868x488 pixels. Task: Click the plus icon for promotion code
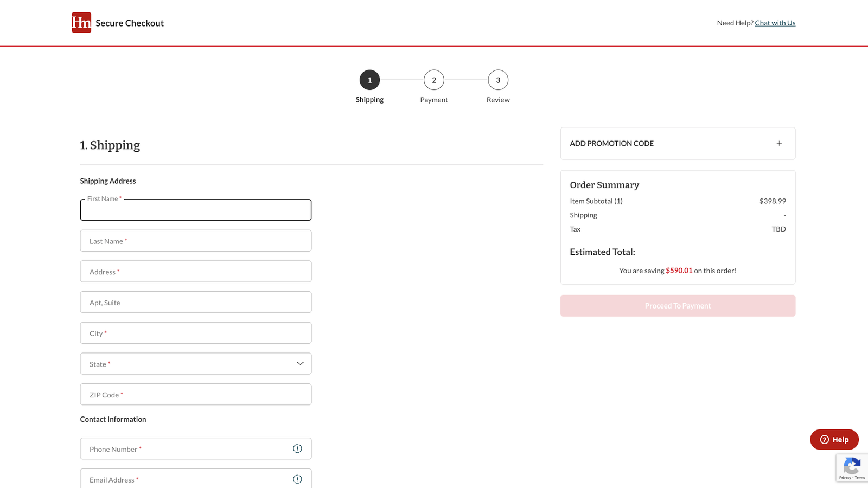tap(779, 144)
